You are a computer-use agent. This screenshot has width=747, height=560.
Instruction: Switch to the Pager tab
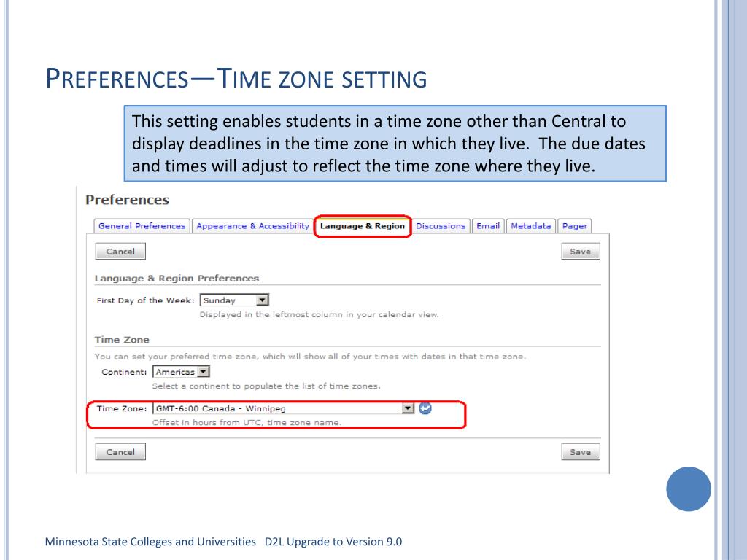click(x=575, y=226)
